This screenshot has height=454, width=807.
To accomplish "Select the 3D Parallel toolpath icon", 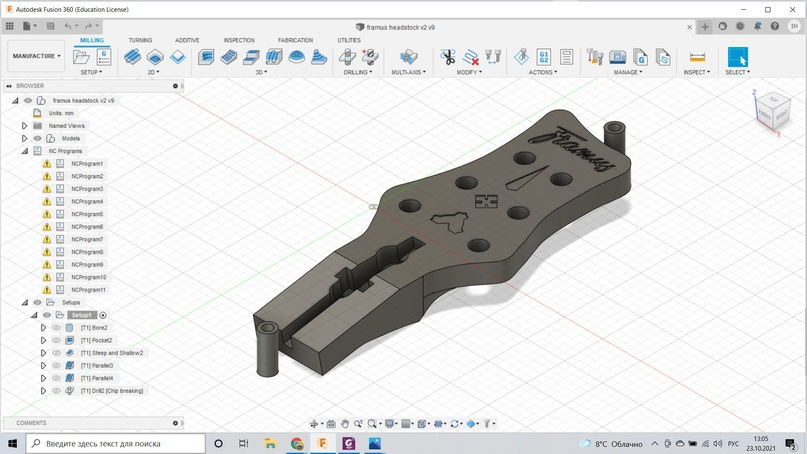I will 252,57.
